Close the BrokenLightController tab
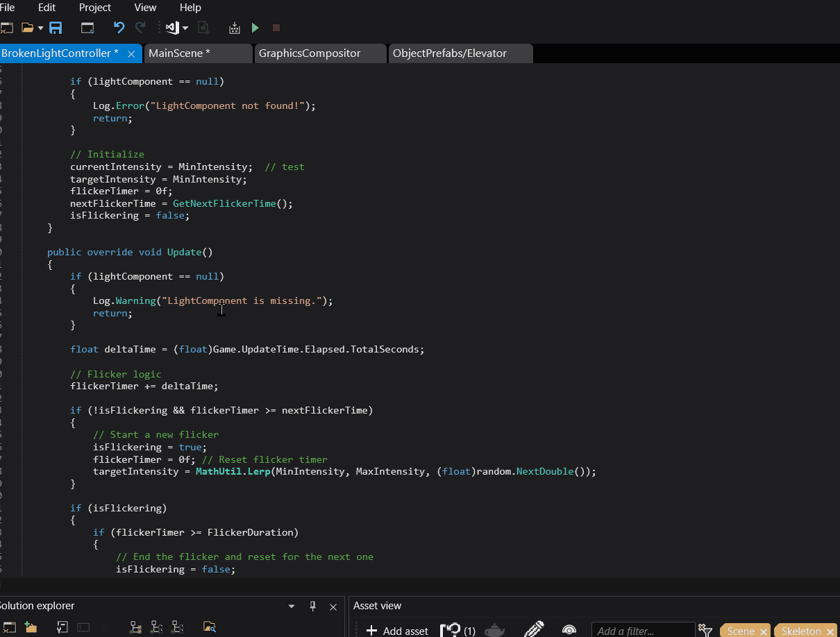 (131, 53)
